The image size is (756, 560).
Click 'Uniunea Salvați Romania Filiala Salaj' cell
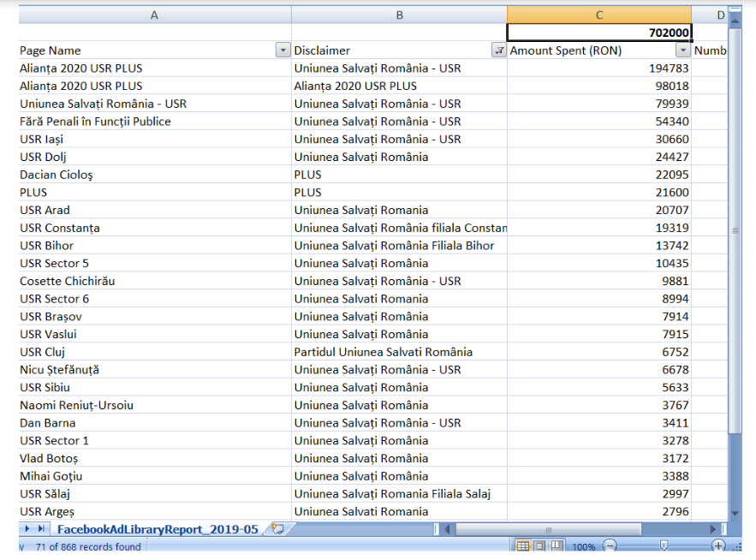click(x=399, y=493)
